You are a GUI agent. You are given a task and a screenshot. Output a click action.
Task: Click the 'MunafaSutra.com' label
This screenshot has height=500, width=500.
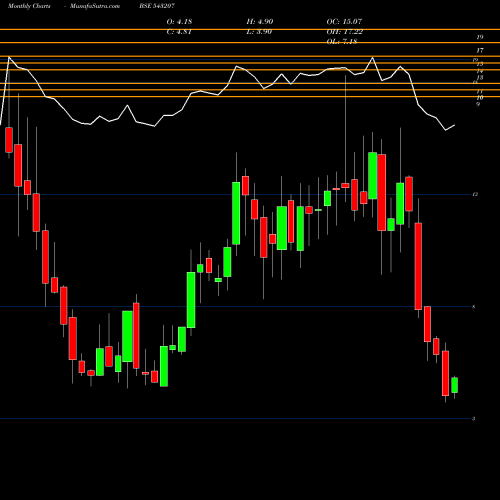95,6
